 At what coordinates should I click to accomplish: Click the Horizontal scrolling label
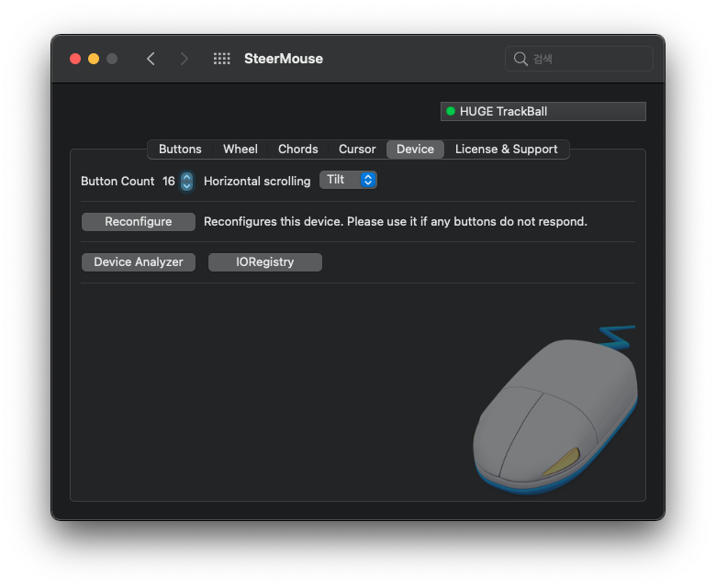click(257, 181)
